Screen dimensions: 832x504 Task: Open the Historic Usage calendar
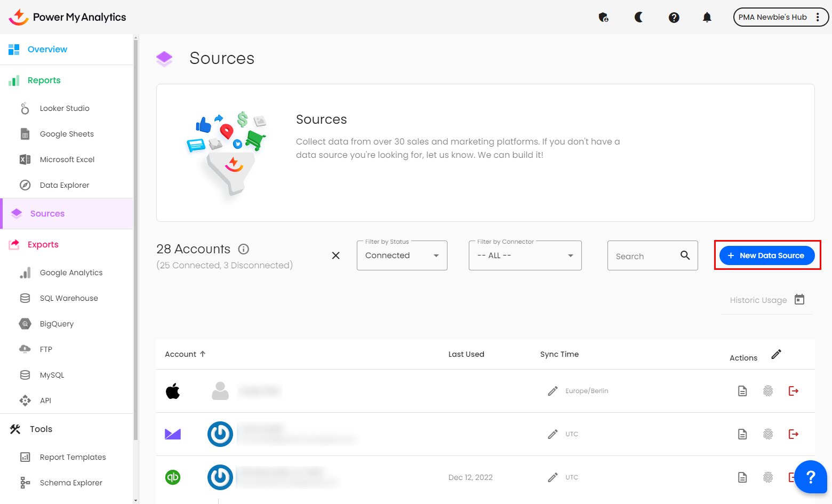point(799,299)
